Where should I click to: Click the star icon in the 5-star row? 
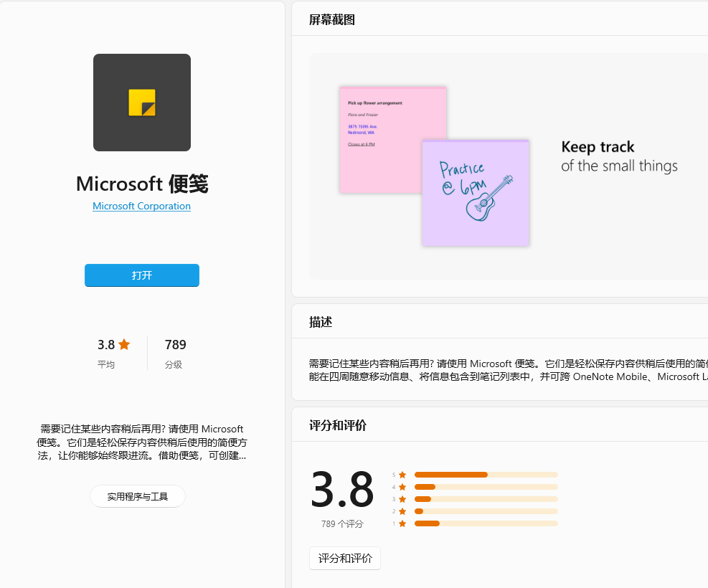click(x=402, y=475)
